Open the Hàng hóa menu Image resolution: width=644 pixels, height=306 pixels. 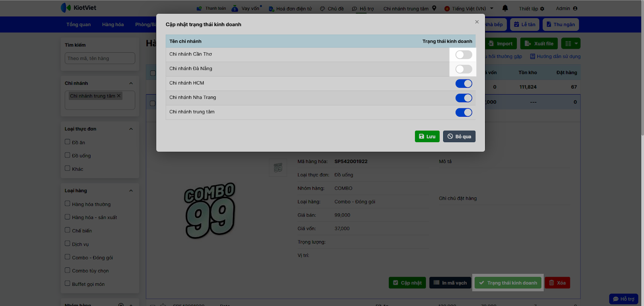[x=113, y=25]
